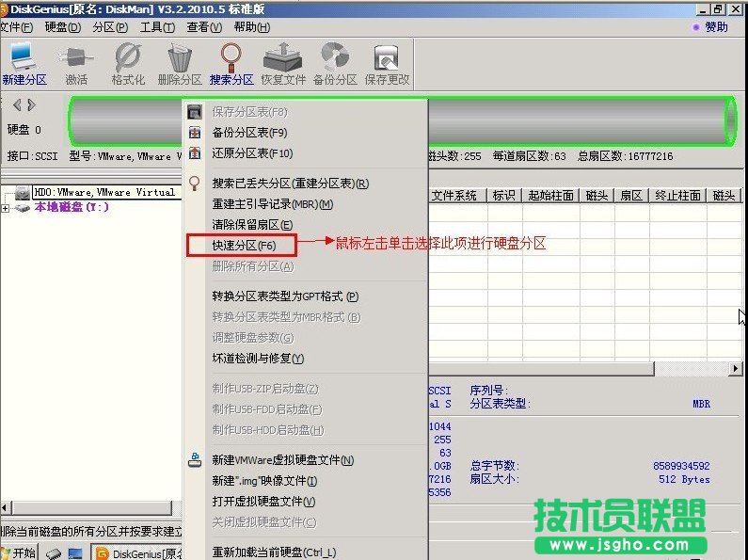Click the tree panel horizontal scrollbar thumb

point(91,507)
